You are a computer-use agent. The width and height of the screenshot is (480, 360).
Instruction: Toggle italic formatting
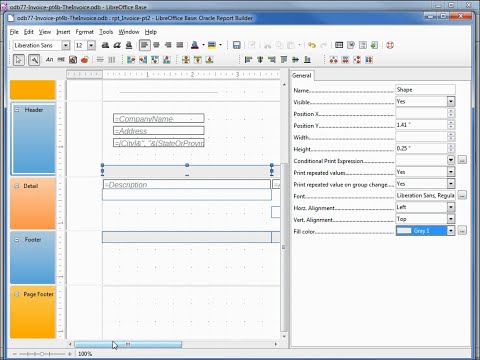click(117, 45)
